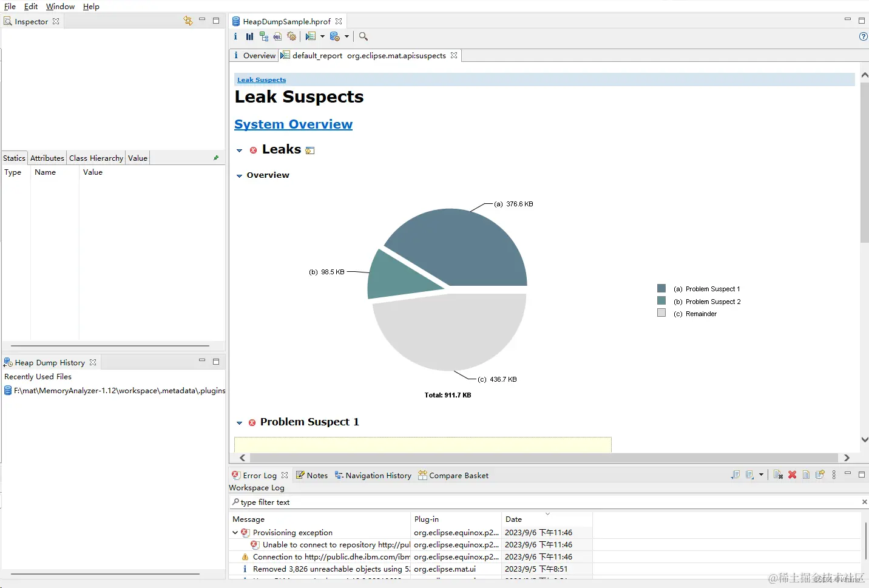Click the Problem Suspect 1 legend swatch

click(661, 288)
